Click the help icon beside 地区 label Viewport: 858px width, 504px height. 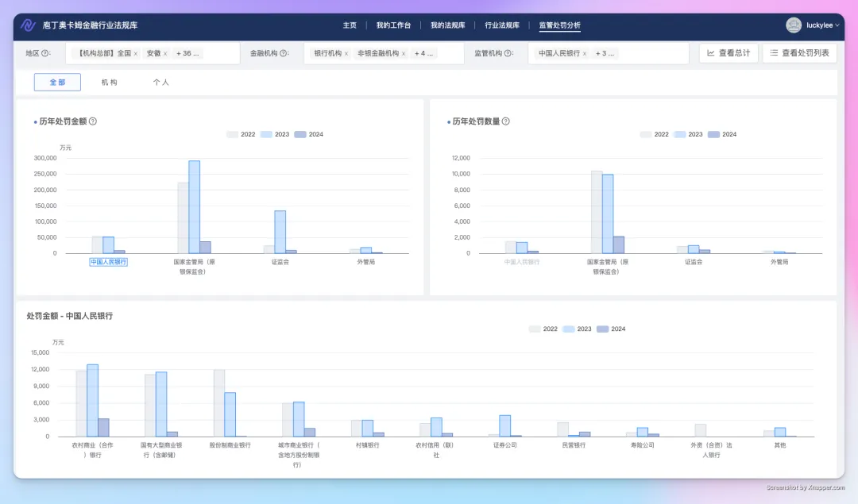[x=45, y=53]
